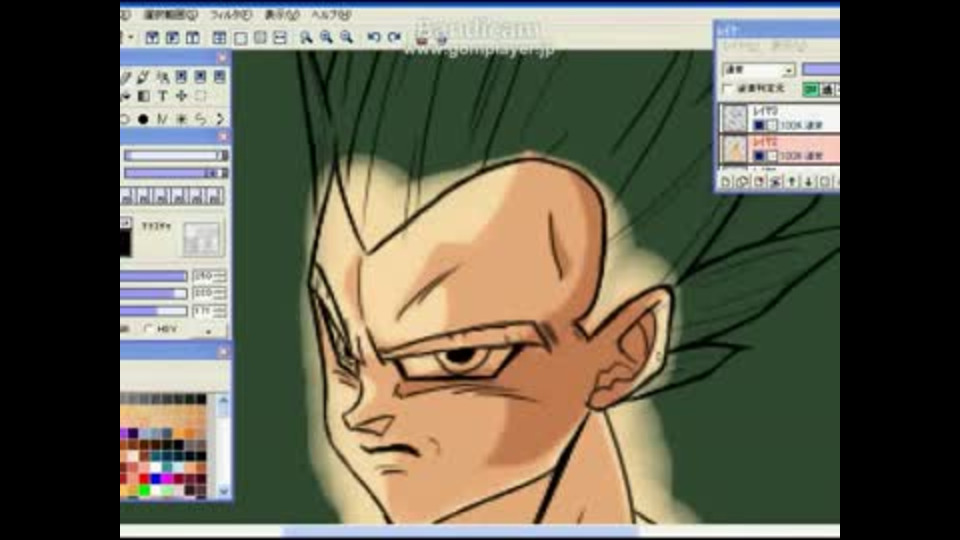The image size is (960, 540).
Task: Click the rightmost magnifier zoom icon
Action: tap(347, 37)
